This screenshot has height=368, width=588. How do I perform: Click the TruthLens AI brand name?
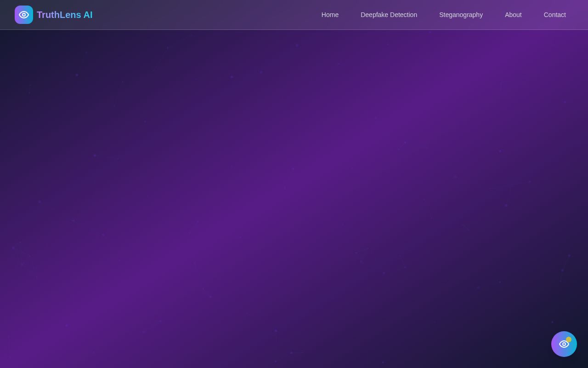[65, 15]
